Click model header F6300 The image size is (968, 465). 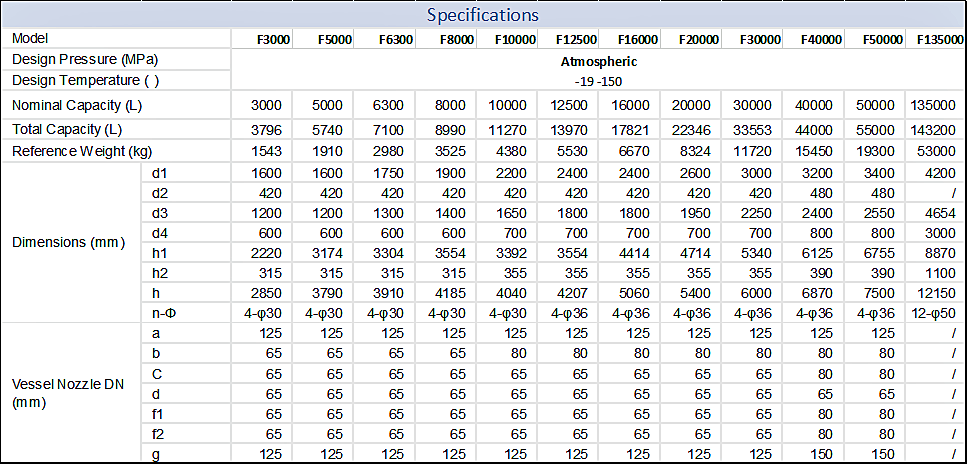[x=396, y=40]
